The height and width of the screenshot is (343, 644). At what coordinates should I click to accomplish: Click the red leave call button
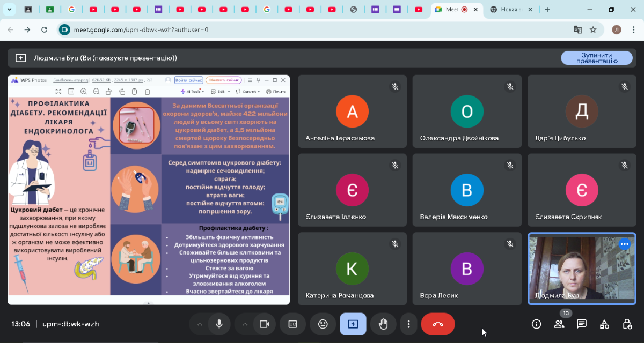click(x=437, y=324)
